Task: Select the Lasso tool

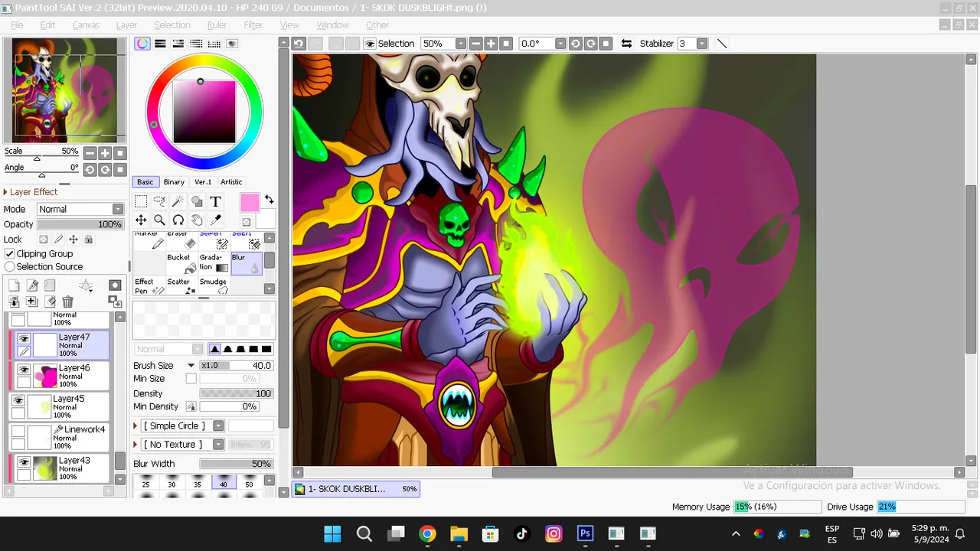Action: click(x=159, y=201)
